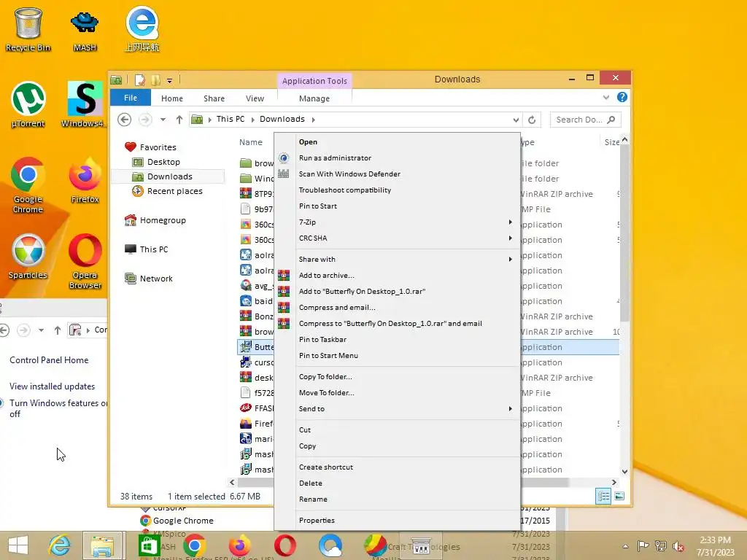
Task: Click the volume icon in system tray
Action: pyautogui.click(x=678, y=546)
